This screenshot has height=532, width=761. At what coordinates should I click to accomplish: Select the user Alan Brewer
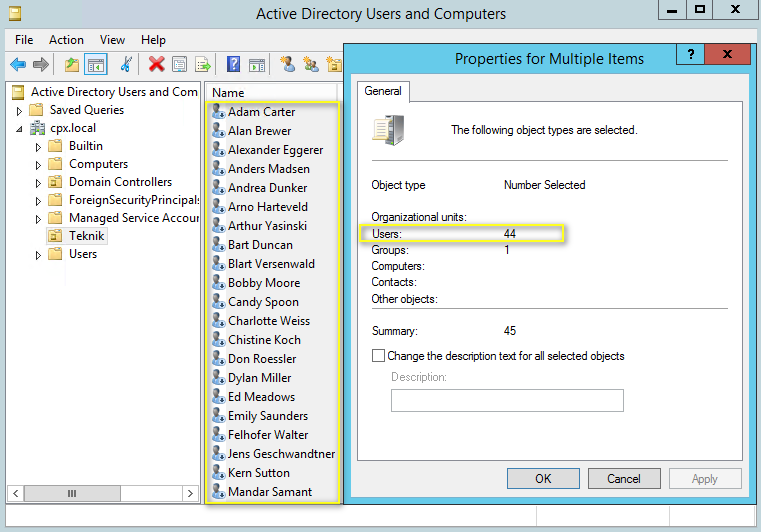259,131
